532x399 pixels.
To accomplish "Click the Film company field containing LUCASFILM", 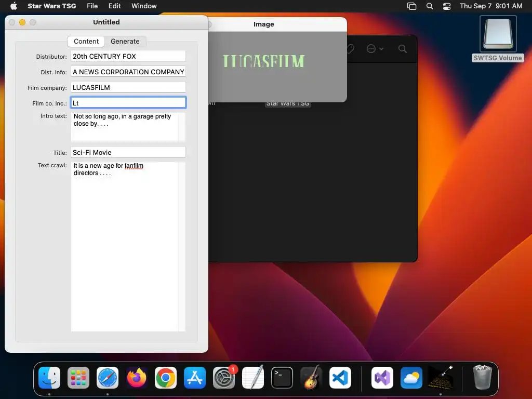I will 128,87.
